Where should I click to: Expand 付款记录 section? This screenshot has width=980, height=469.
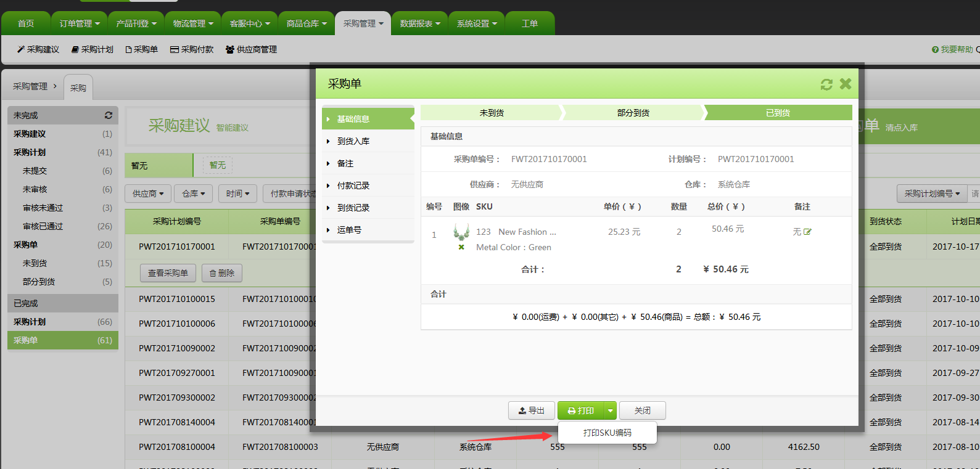[368, 186]
